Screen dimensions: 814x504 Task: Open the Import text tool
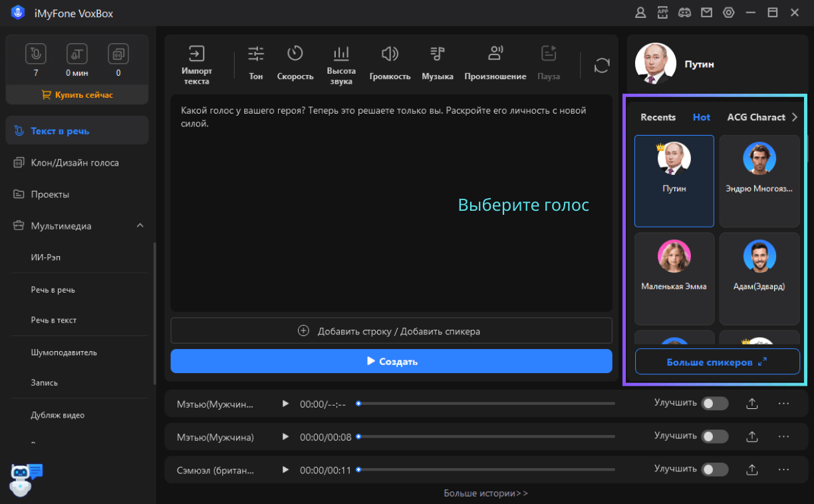click(196, 64)
